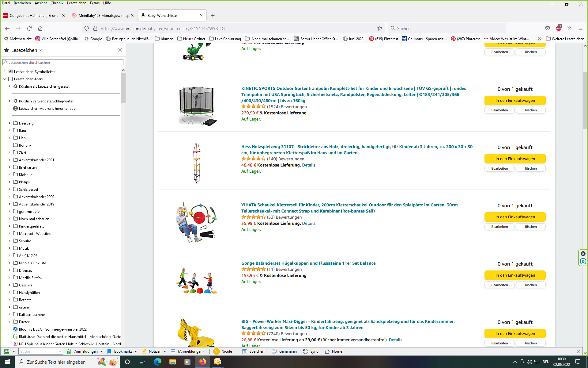Click the Amazon page vertical scrollbar thumb

pos(585,101)
